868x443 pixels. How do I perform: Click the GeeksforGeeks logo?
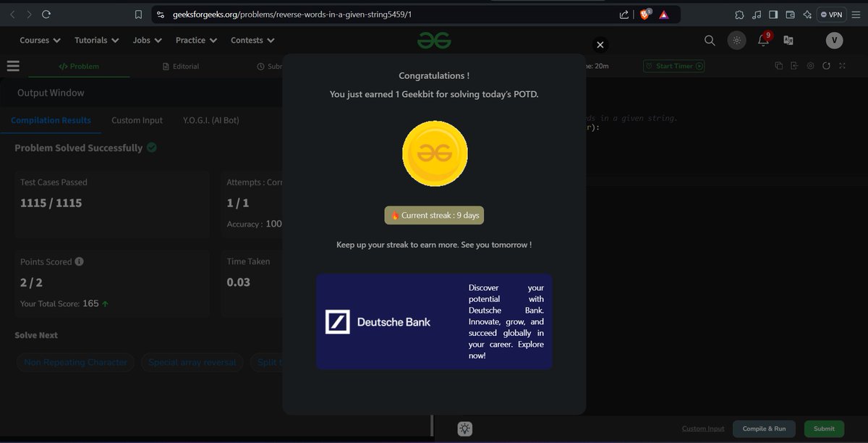click(x=434, y=41)
